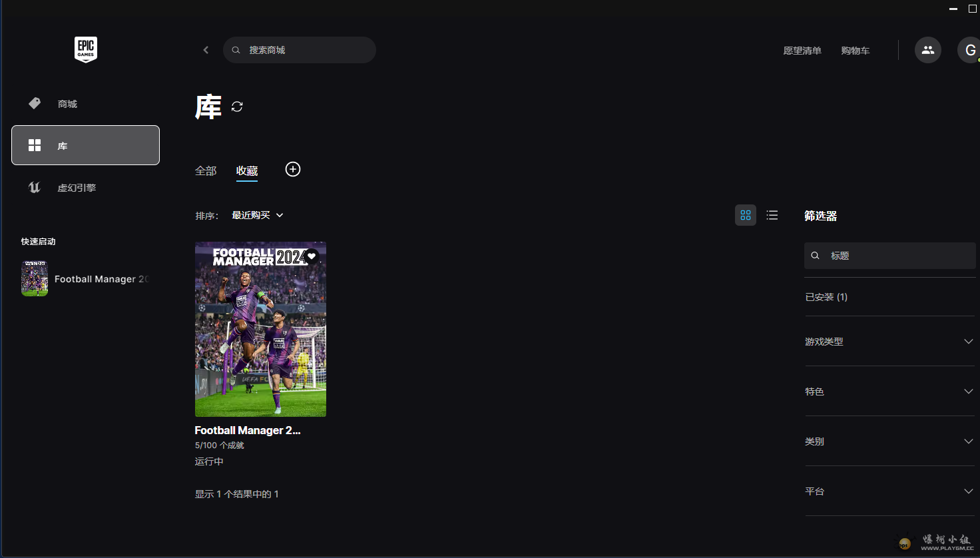Click the Epic Games logo
The height and width of the screenshot is (558, 980).
coord(85,50)
